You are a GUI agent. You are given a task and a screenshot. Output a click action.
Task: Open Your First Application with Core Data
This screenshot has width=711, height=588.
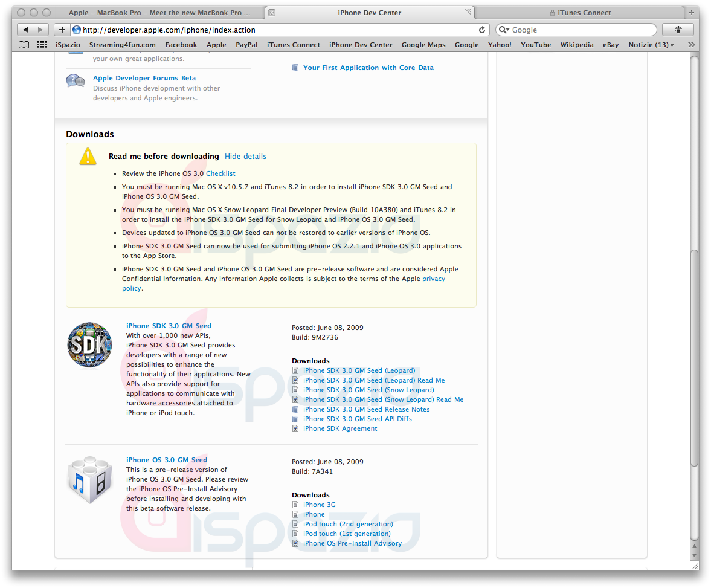(368, 68)
